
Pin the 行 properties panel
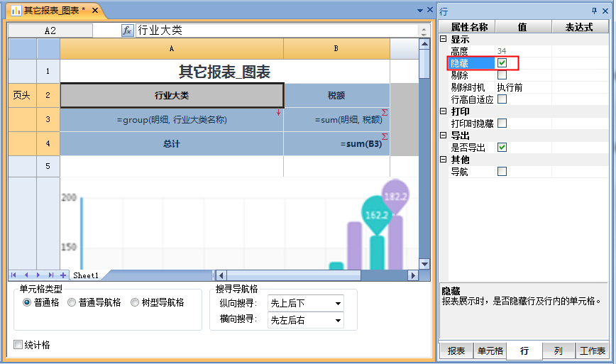[x=595, y=11]
